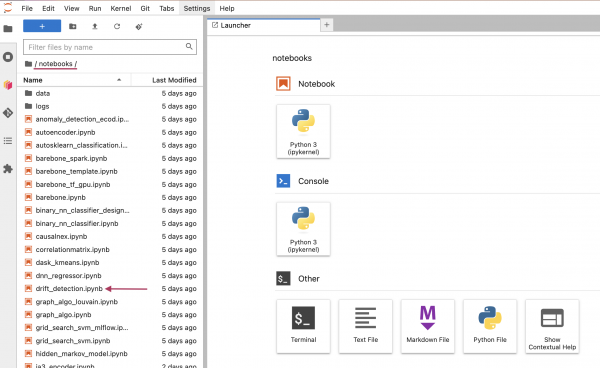Screen dimensions: 600x368
Task: Select dnn_regressor.ipynb file
Action: (x=110, y=275)
